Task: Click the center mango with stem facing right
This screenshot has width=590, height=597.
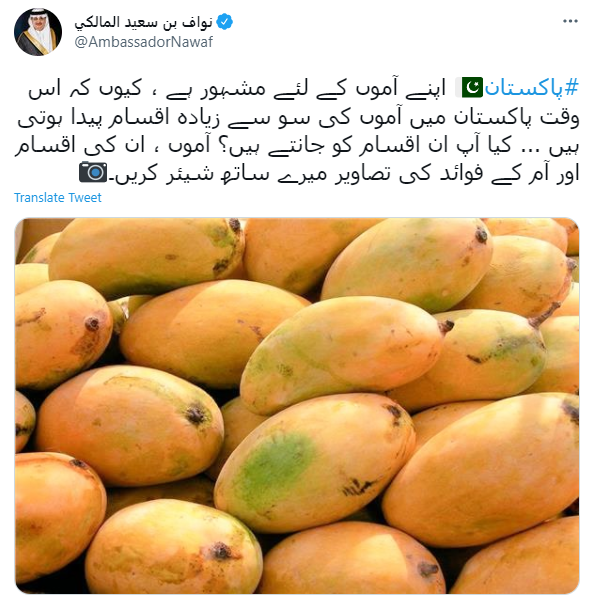Action: click(x=344, y=354)
